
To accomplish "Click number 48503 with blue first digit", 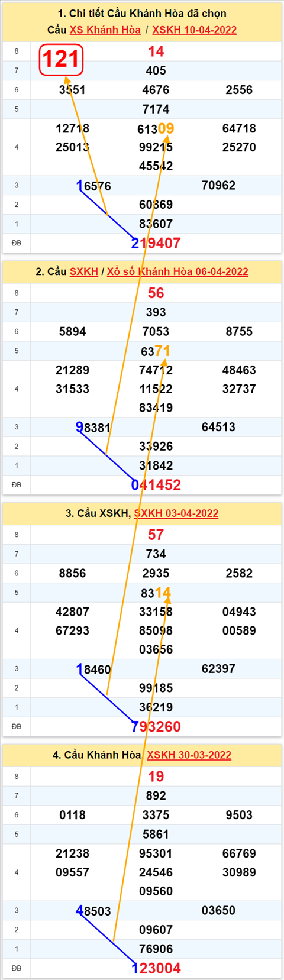I will (x=93, y=911).
